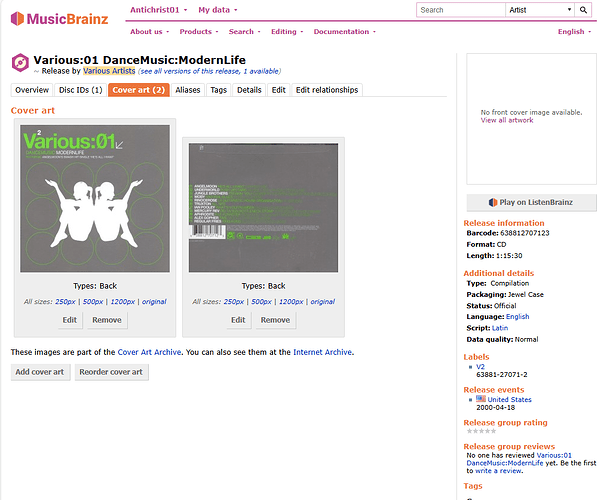600x500 pixels.
Task: Select catalog number 63881-27071-2
Action: (502, 375)
